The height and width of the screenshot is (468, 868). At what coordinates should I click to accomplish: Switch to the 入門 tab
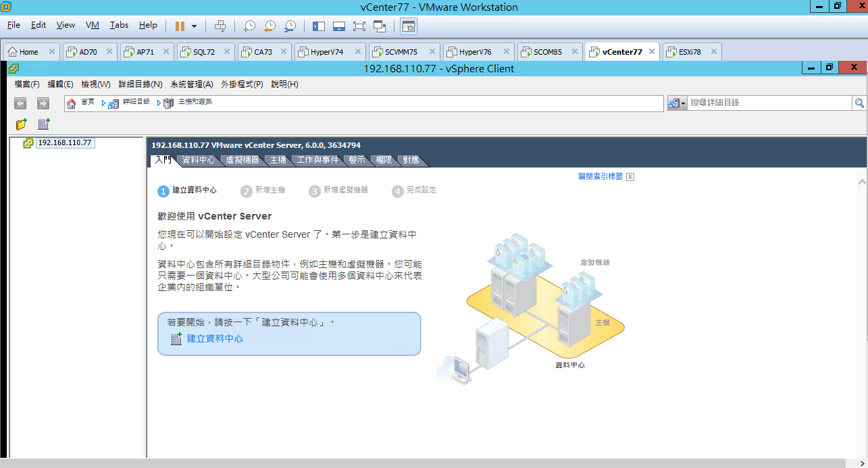click(163, 160)
